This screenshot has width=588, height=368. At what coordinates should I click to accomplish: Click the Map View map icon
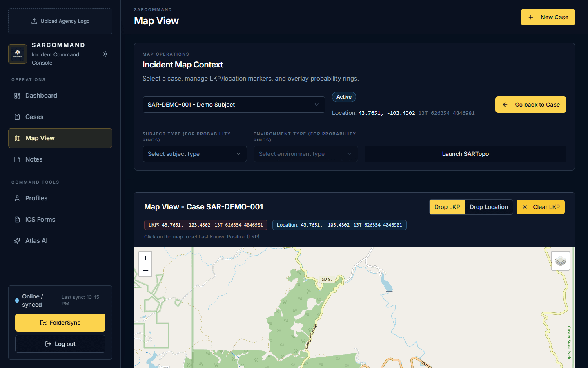[x=18, y=138]
